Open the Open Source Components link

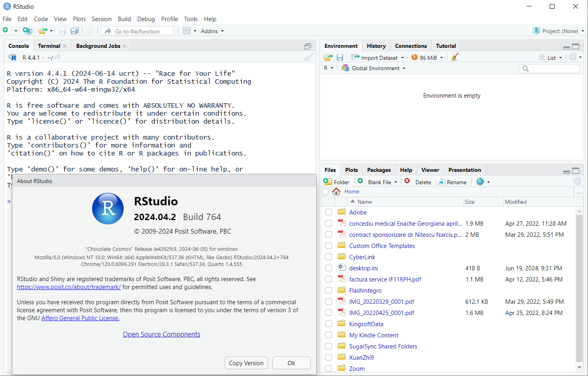click(x=162, y=334)
